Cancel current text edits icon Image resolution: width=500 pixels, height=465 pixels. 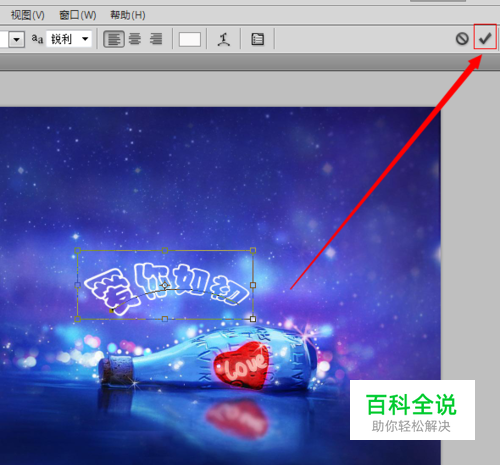pos(462,39)
